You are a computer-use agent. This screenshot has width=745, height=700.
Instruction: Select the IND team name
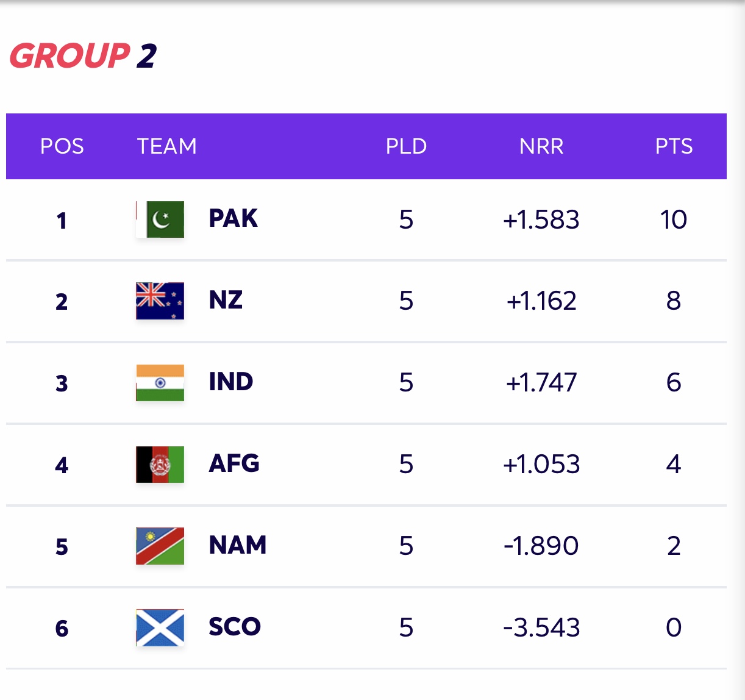(230, 382)
